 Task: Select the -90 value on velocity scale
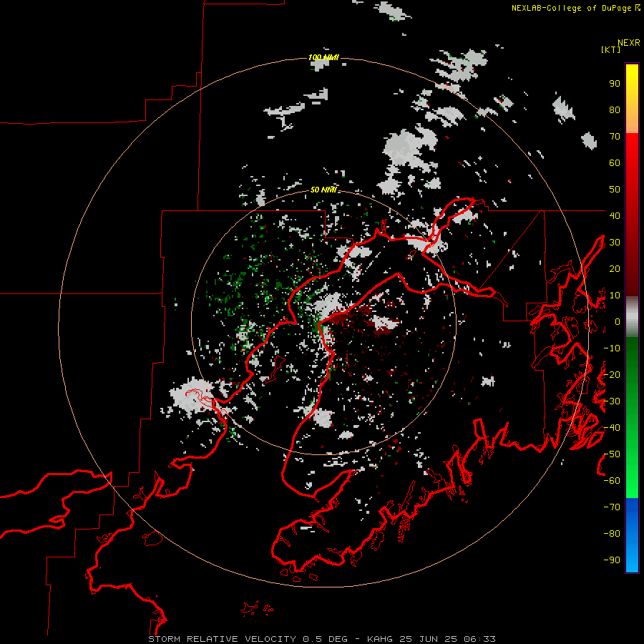point(612,560)
